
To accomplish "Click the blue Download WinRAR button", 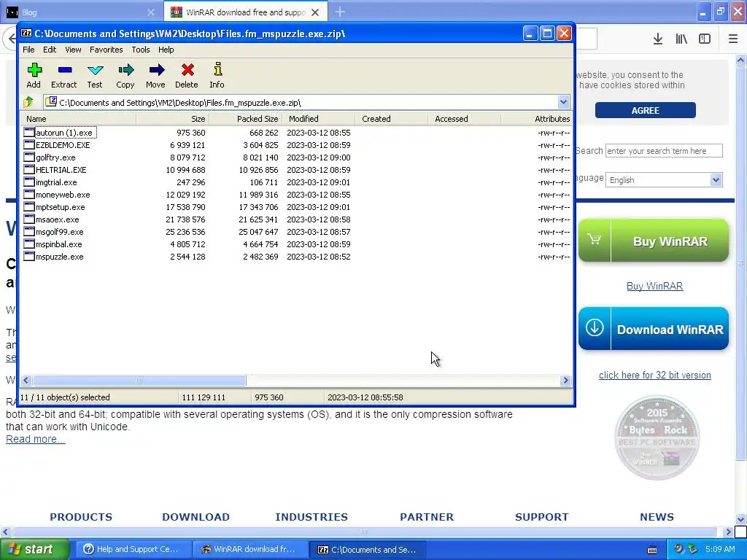I will pyautogui.click(x=654, y=329).
